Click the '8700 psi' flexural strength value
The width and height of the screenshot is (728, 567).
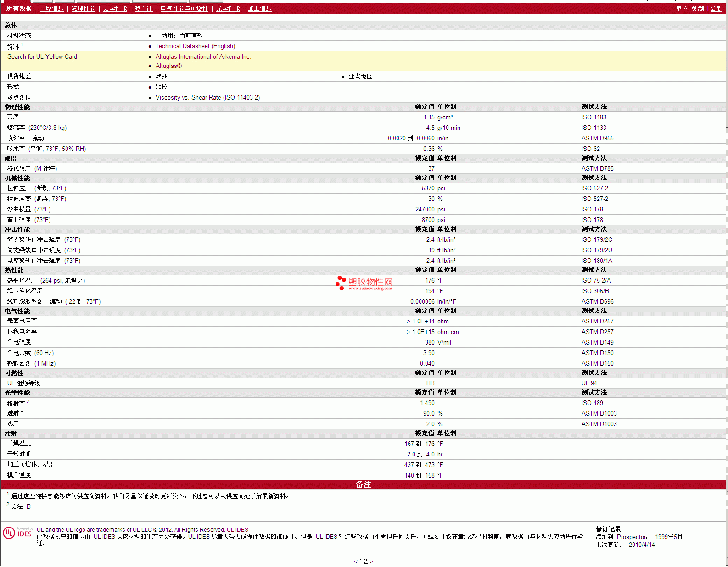[433, 220]
